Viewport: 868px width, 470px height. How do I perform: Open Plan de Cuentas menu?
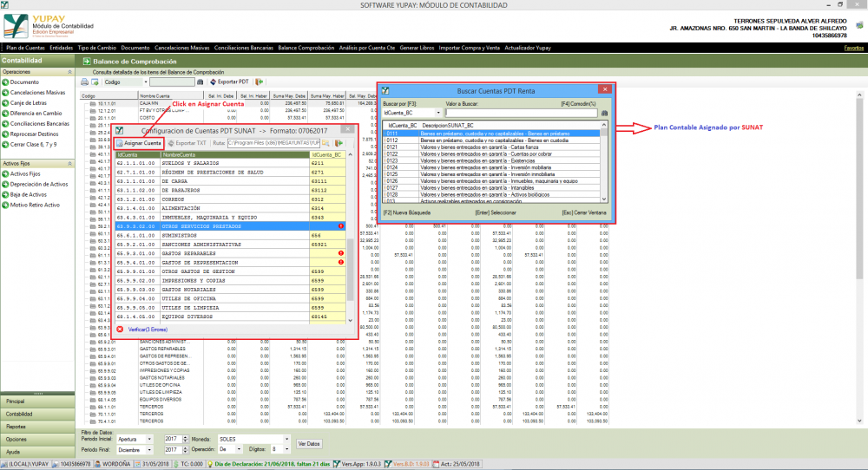pos(25,48)
